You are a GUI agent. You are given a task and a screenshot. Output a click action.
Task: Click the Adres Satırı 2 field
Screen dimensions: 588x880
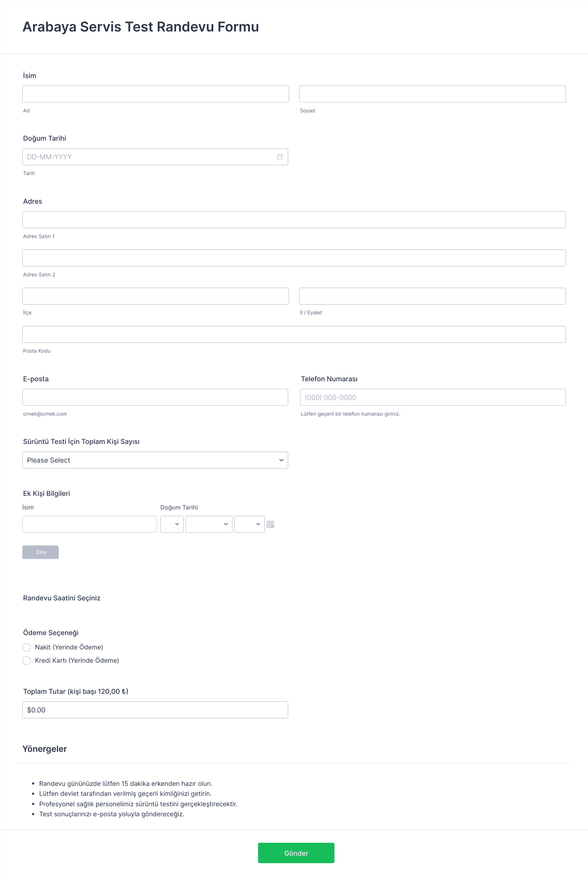[294, 258]
